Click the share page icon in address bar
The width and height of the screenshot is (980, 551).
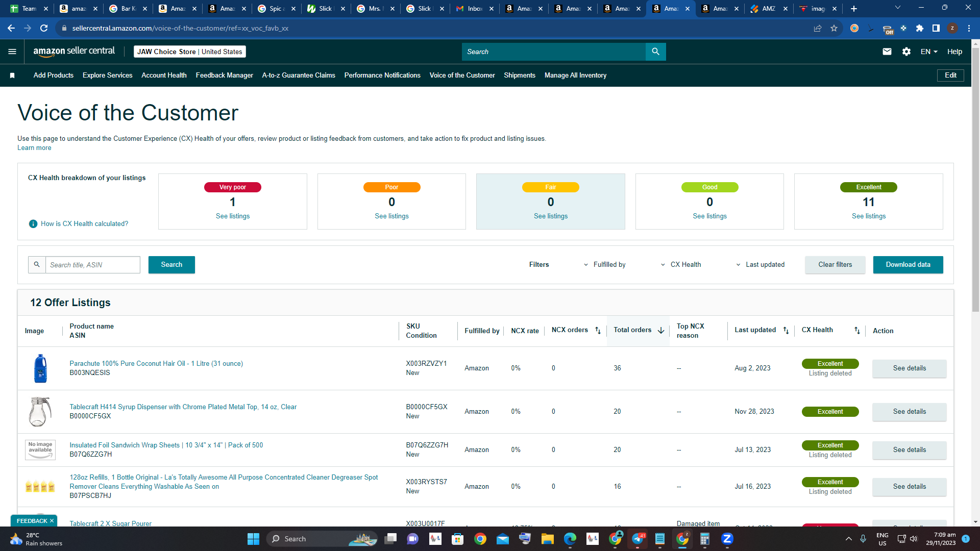tap(818, 28)
